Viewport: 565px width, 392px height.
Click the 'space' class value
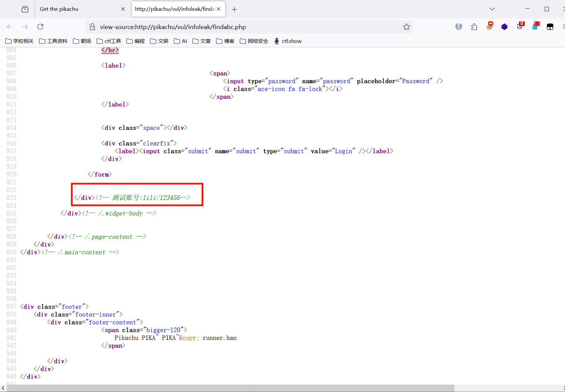[x=151, y=128]
